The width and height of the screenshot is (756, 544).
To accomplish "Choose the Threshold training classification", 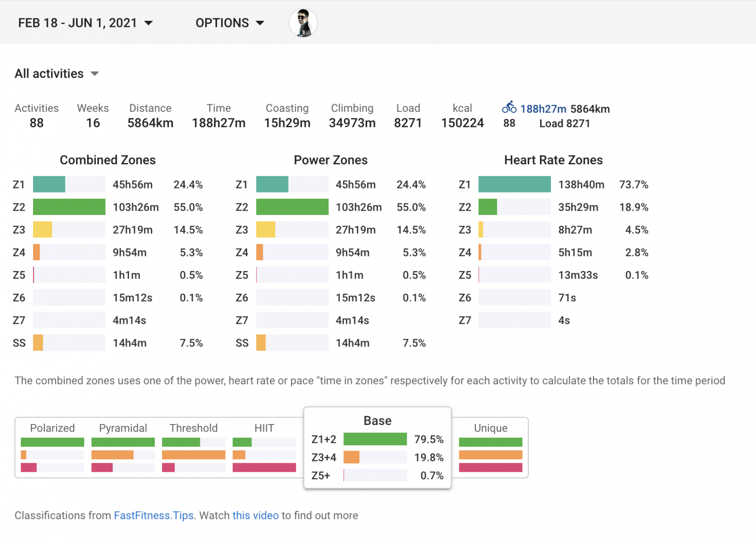I will coord(194,447).
